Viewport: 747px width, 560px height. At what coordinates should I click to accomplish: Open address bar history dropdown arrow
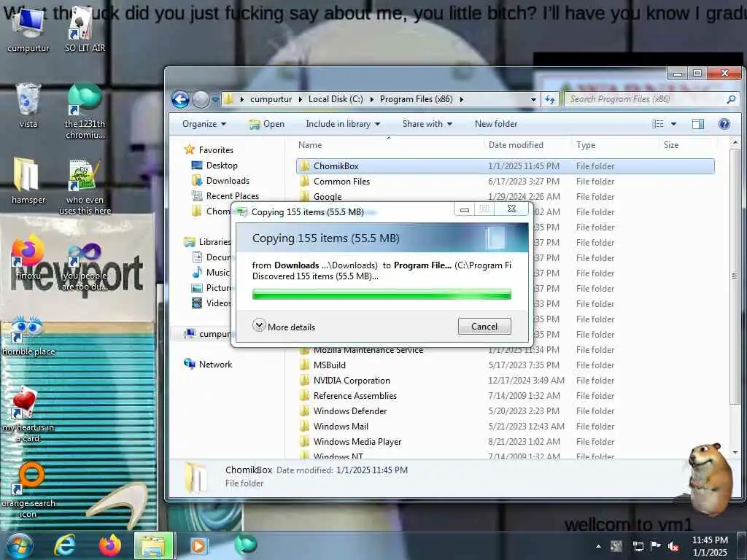click(x=533, y=99)
